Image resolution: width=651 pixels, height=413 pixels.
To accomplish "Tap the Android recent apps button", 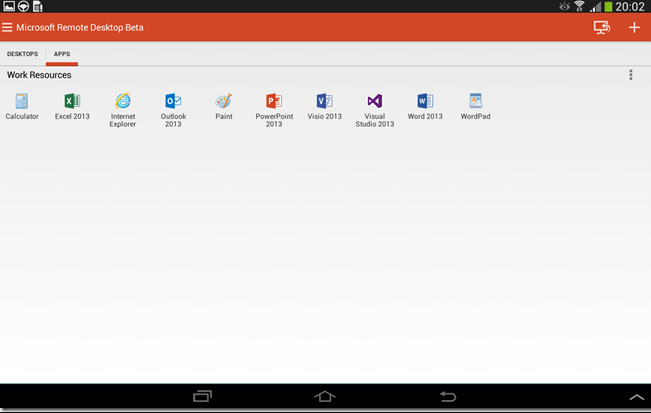I will 203,396.
